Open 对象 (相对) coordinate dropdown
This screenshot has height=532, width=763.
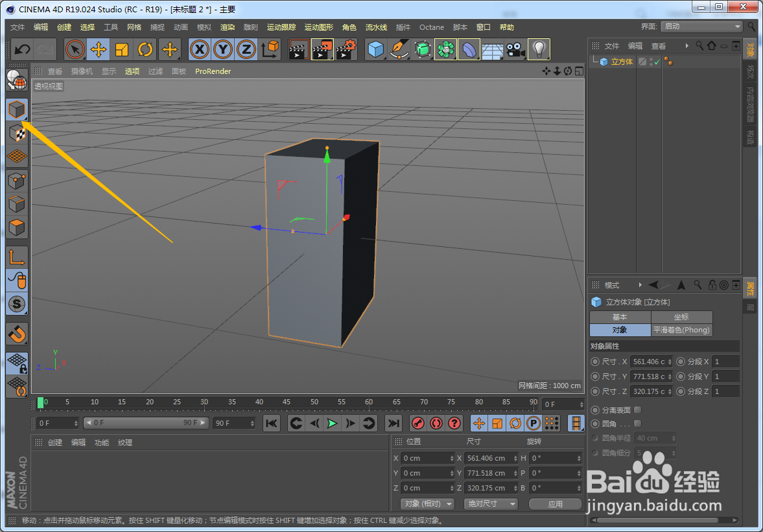click(427, 503)
